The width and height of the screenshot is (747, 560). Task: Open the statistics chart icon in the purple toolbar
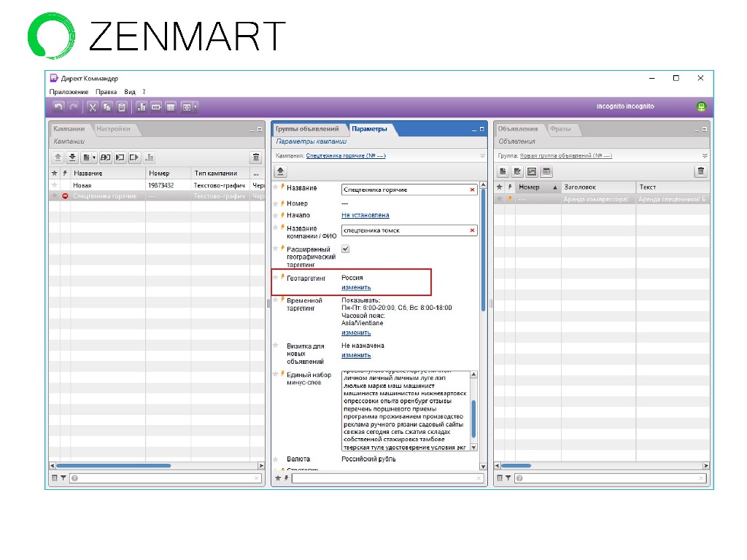[142, 107]
